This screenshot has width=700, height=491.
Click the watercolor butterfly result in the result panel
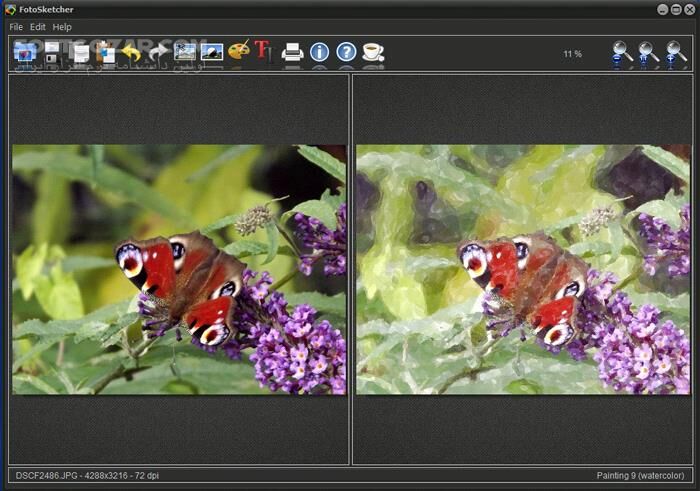523,270
